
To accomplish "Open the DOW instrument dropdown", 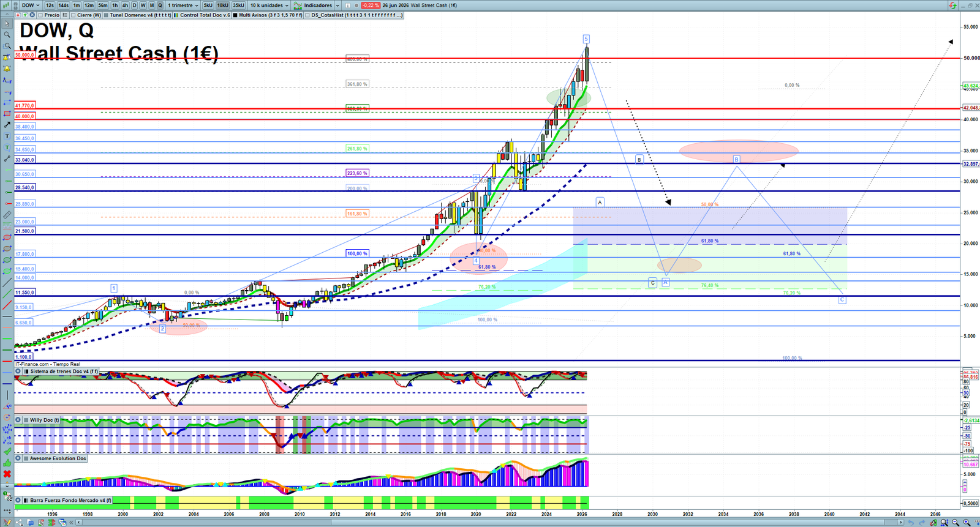I will point(31,5).
